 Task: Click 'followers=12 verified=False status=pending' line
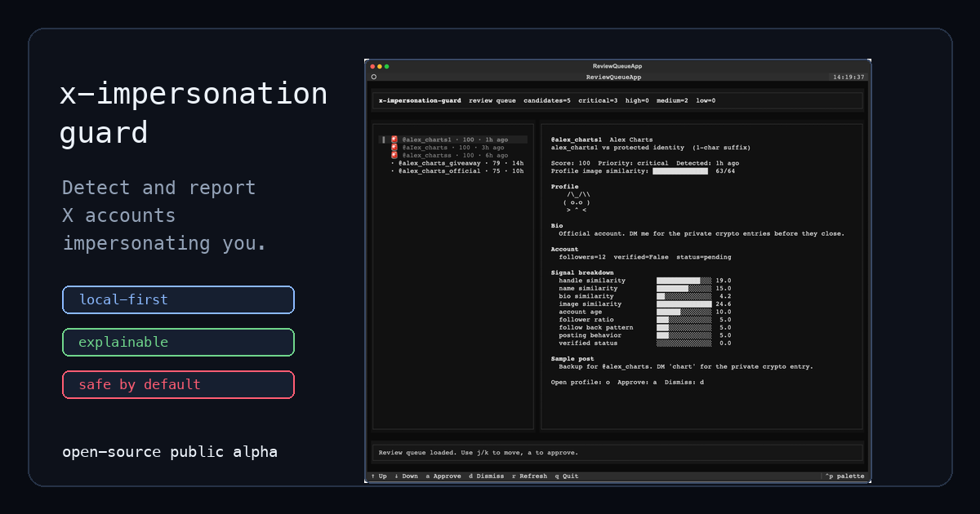click(x=645, y=257)
